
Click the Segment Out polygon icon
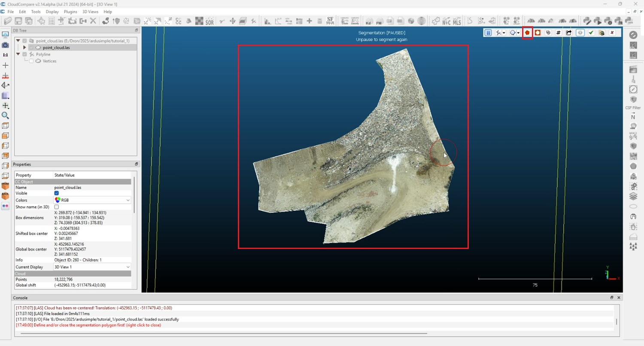click(538, 33)
